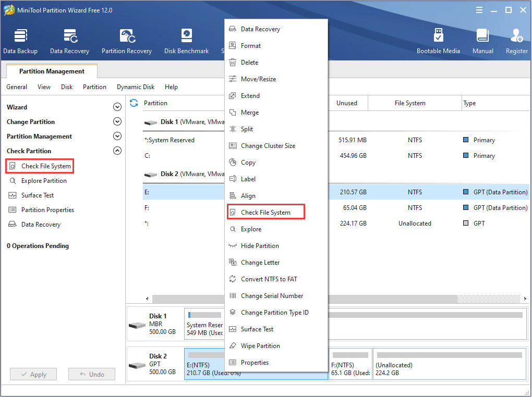Open the Dynamic Disk menu
This screenshot has width=532, height=397.
click(136, 87)
